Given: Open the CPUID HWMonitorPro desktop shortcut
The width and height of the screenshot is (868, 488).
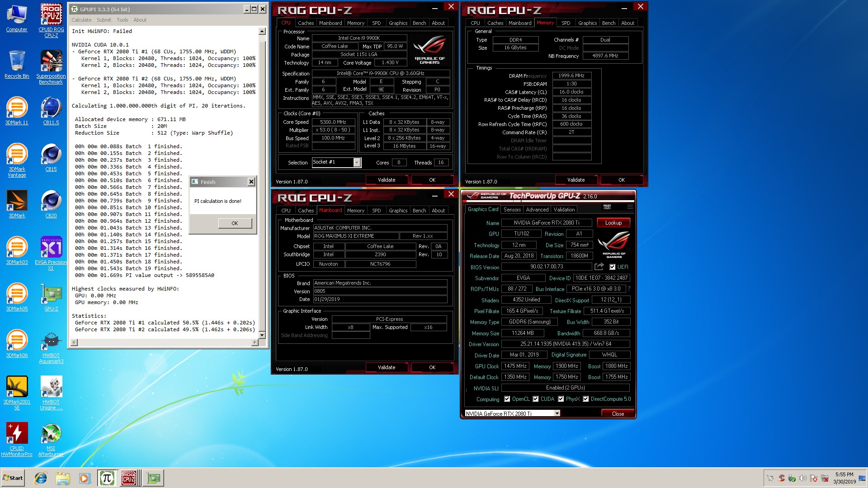Looking at the screenshot, I should (17, 440).
